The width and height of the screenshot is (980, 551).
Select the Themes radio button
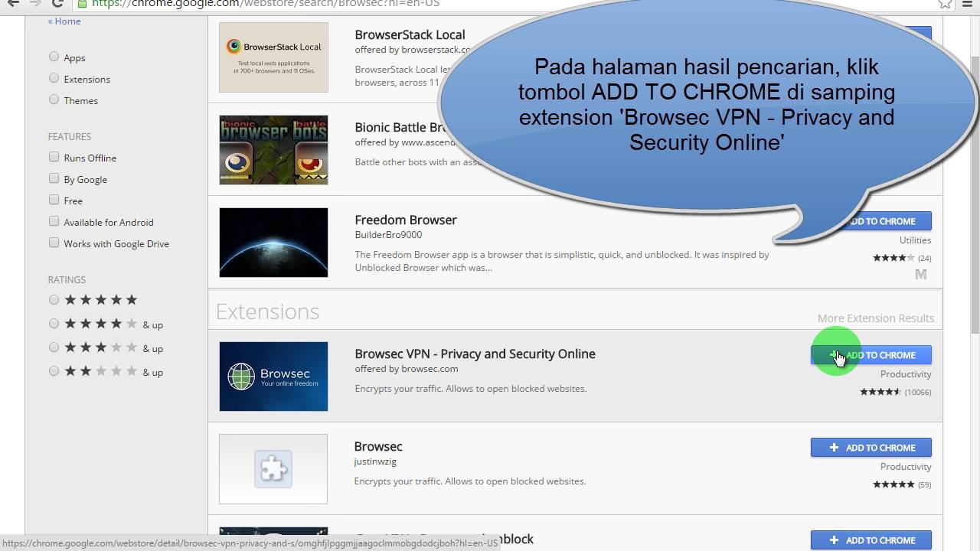[x=54, y=99]
